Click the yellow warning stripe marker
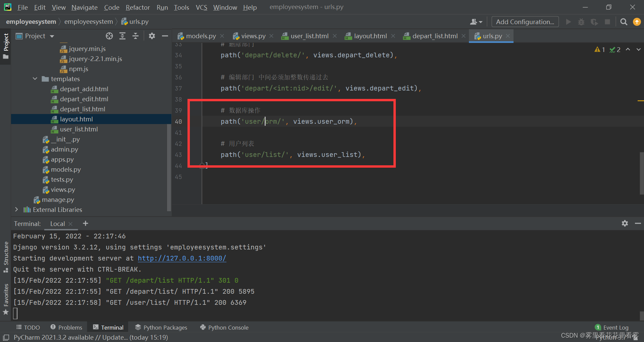 point(641,101)
